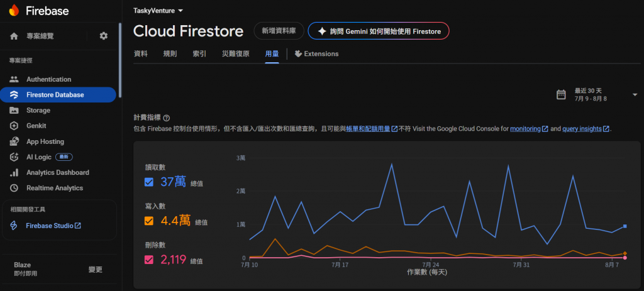Click the help icon beside 計費指標
Screen dimensions: 644x291
coord(166,118)
